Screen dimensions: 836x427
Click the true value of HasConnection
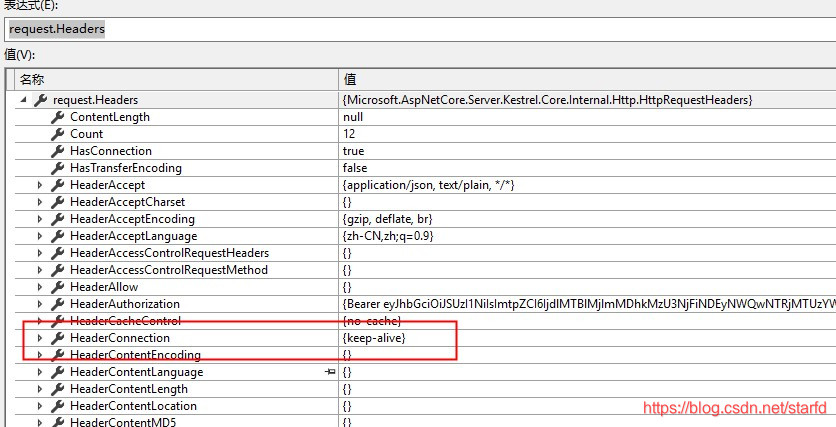(x=353, y=151)
